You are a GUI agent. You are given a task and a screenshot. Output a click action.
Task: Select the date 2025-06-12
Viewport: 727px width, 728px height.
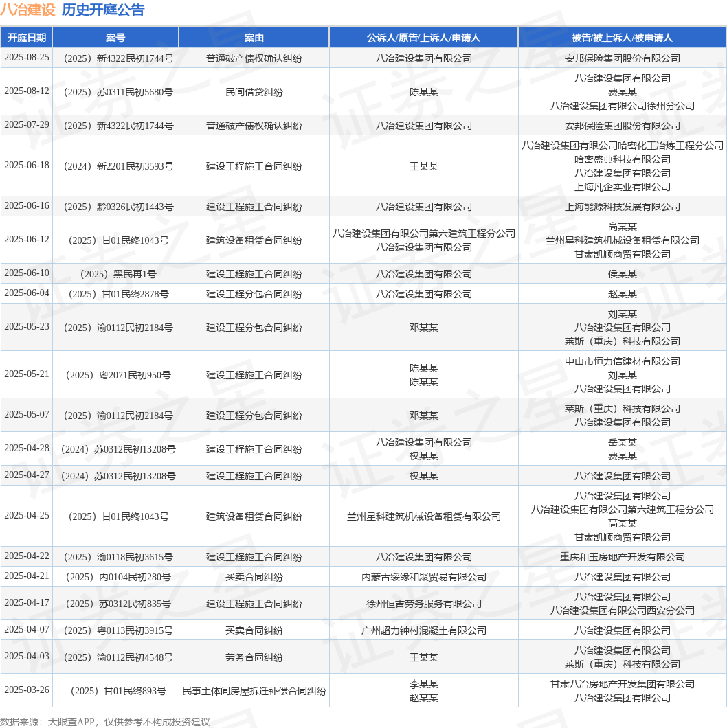click(x=27, y=240)
